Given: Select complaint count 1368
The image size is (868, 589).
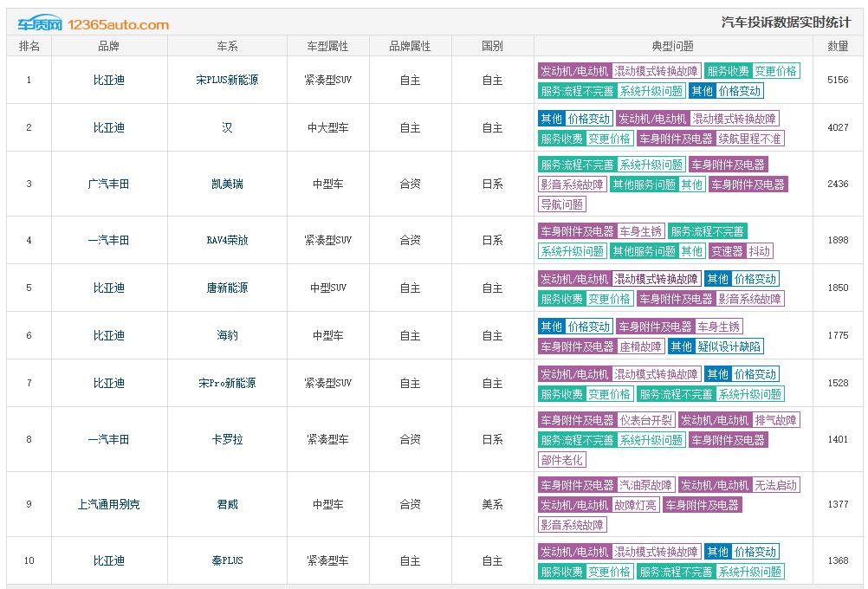Looking at the screenshot, I should pos(838,560).
